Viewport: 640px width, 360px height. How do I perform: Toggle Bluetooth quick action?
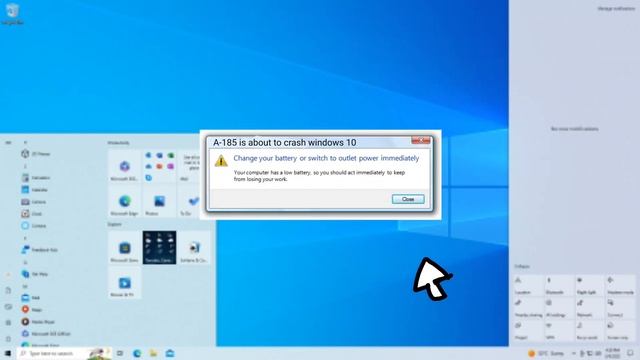point(559,285)
